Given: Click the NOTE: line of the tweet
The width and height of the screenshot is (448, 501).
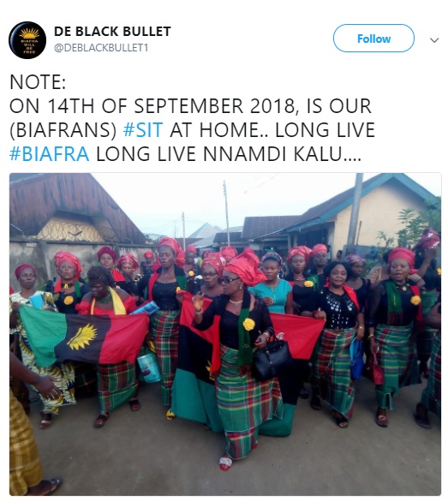Looking at the screenshot, I should [38, 82].
